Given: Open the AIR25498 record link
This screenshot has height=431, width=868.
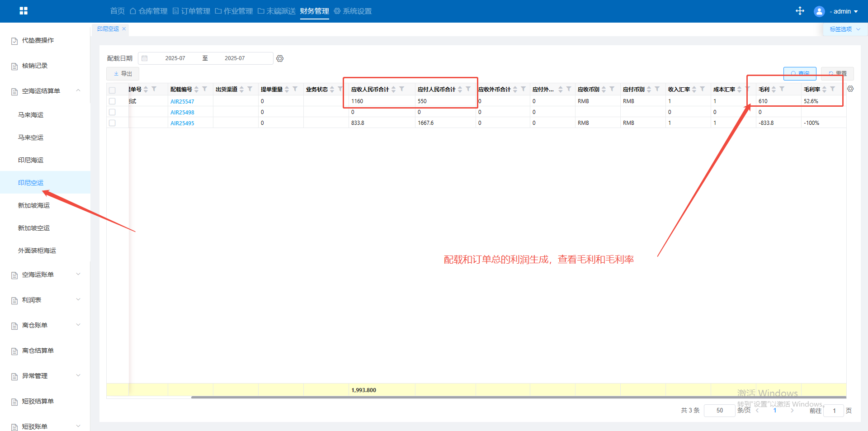Looking at the screenshot, I should pos(182,112).
